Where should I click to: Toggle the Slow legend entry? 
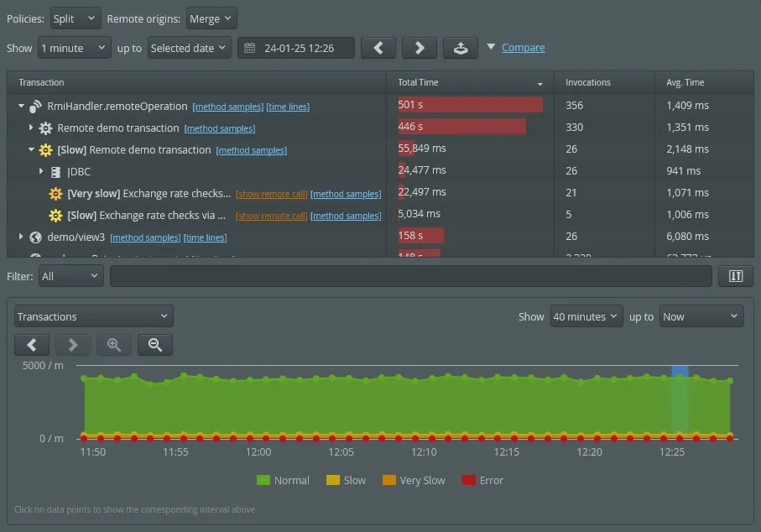(x=347, y=480)
